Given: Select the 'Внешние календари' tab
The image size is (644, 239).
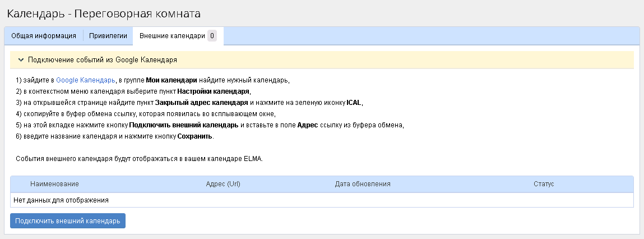Looking at the screenshot, I should [172, 36].
